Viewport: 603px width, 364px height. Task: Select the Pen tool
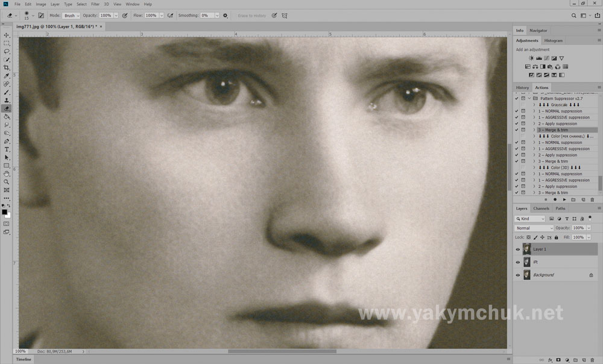[7, 142]
